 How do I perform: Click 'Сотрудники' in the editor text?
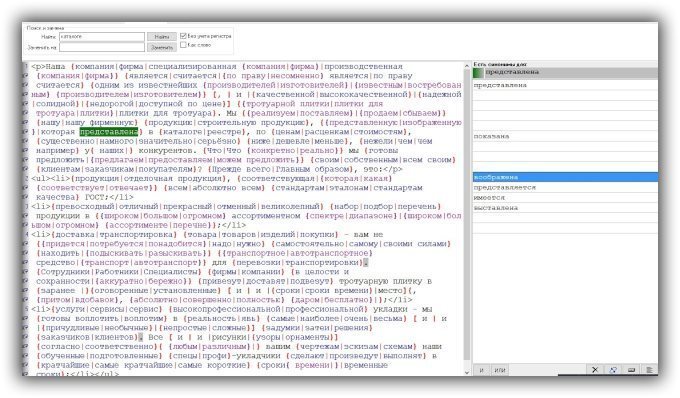(65, 272)
